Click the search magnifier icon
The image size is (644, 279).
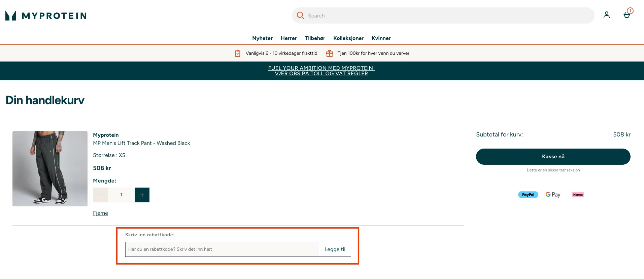click(300, 15)
